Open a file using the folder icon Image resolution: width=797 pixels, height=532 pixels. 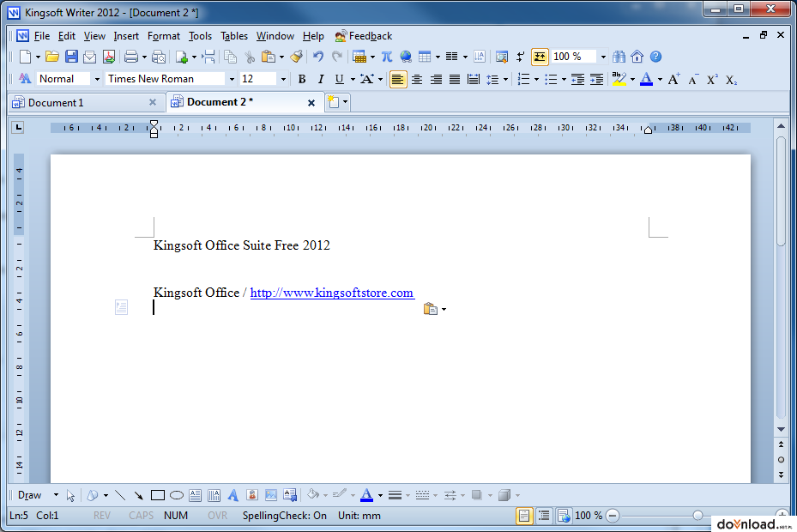pos(51,57)
